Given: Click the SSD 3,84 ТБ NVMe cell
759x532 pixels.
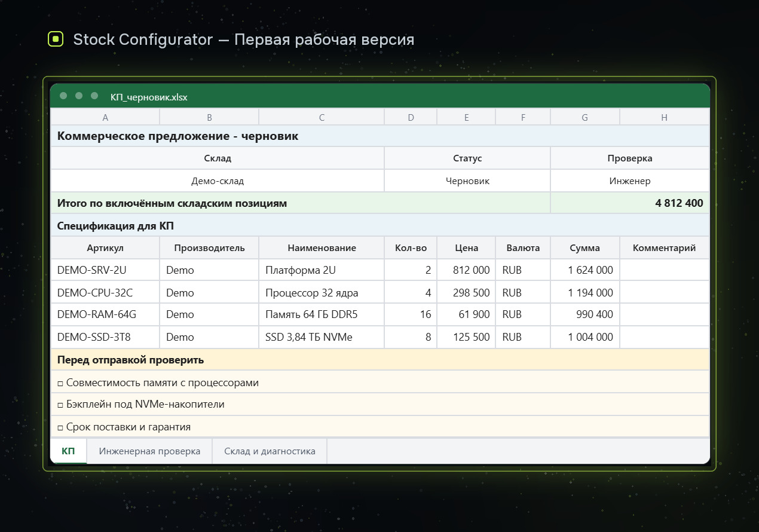Looking at the screenshot, I should coord(322,337).
